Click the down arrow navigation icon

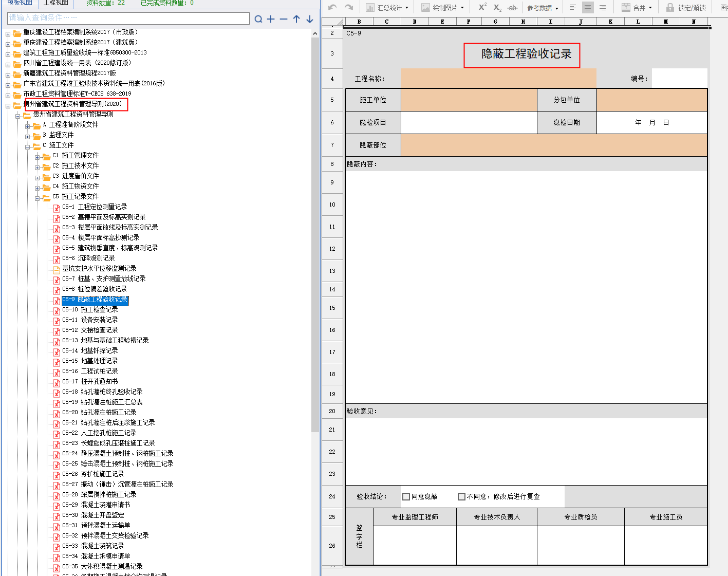click(x=310, y=19)
